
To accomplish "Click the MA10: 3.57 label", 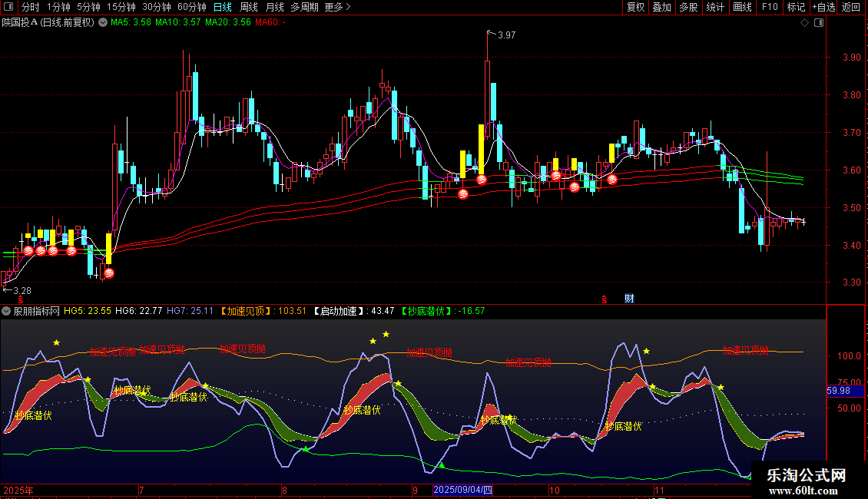I will [177, 23].
